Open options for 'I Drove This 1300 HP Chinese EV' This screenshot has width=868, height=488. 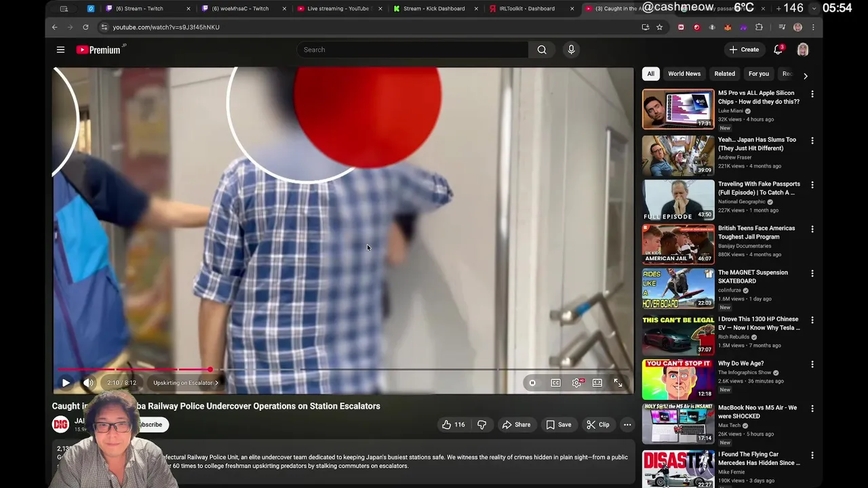(x=812, y=320)
